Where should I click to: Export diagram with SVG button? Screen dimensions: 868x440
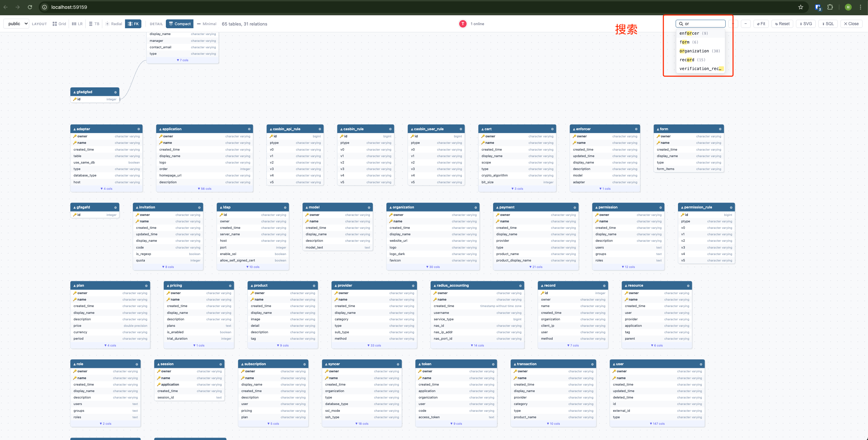(x=806, y=24)
